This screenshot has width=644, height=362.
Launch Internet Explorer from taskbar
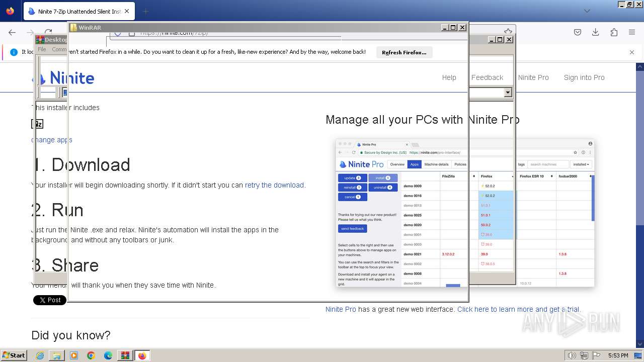tap(40, 355)
